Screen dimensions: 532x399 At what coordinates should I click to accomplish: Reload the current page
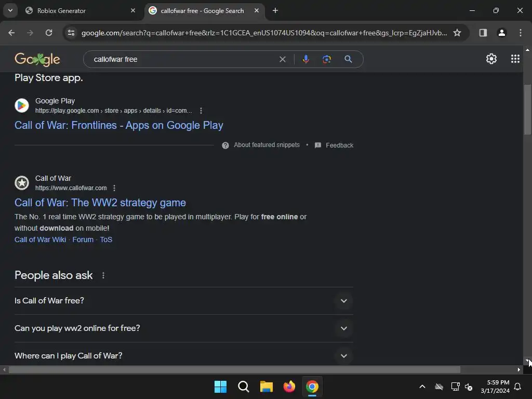(x=49, y=33)
